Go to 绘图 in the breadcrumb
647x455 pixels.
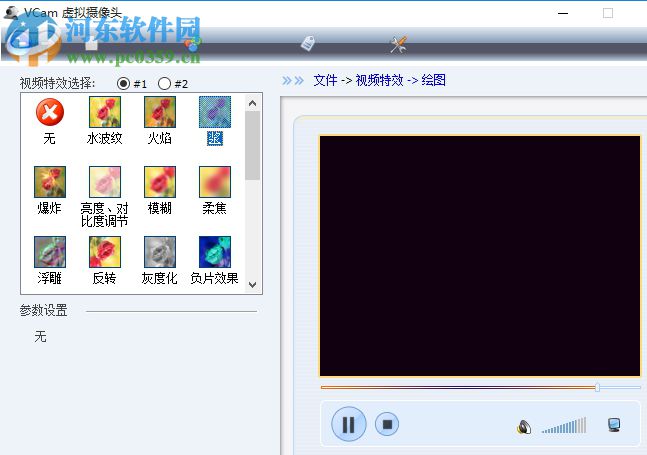(x=433, y=80)
